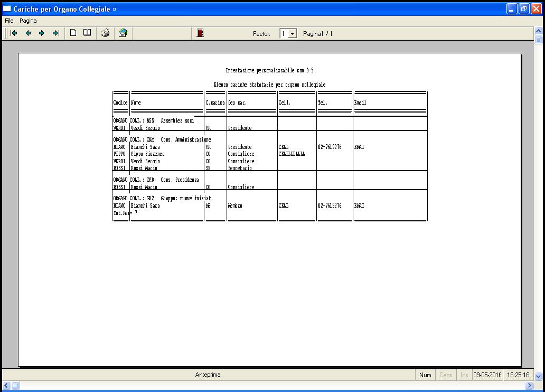545x392 pixels.
Task: Click the 'Email' column header
Action: pos(360,102)
